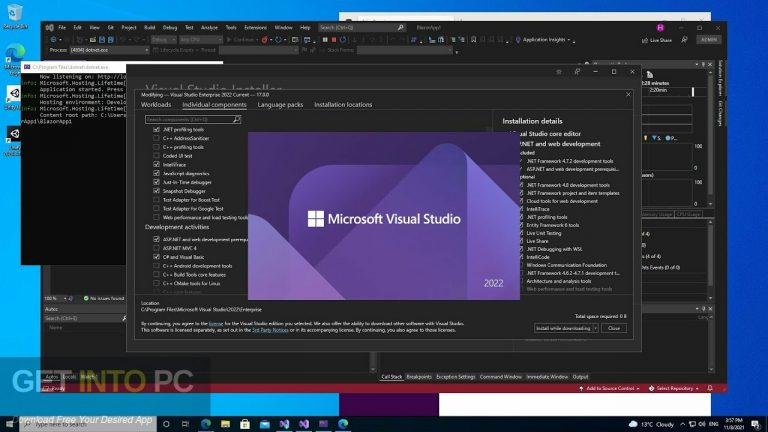
Task: Uncheck the IntelliTrace component checkbox
Action: [x=156, y=165]
